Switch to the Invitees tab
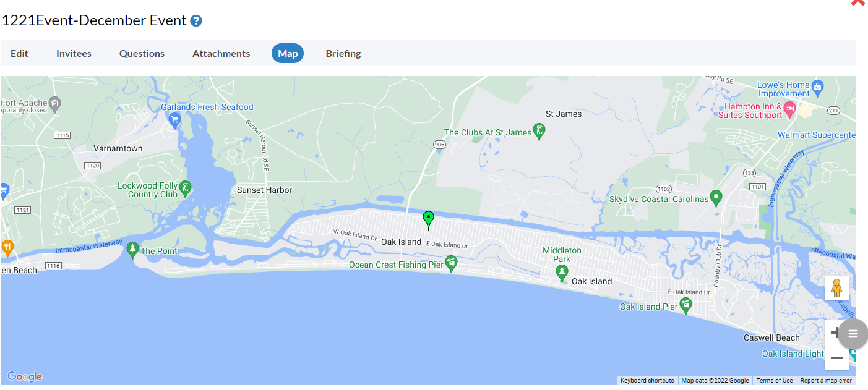Screen dimensions: 868x390 tap(74, 53)
